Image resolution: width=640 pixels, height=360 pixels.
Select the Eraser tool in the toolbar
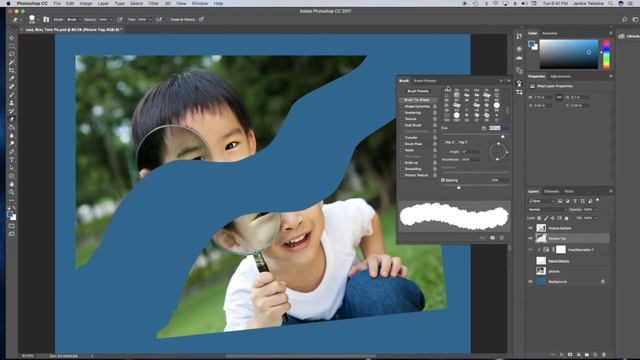[x=11, y=120]
